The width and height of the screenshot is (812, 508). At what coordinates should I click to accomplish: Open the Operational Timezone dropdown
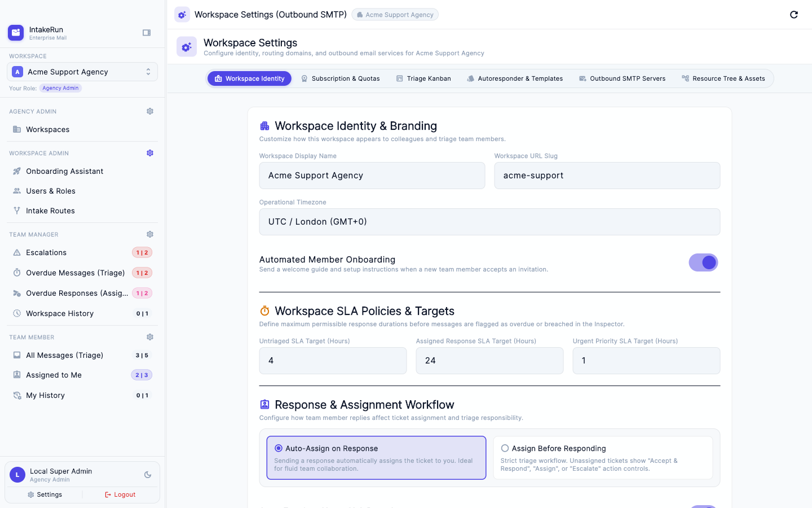coord(489,222)
